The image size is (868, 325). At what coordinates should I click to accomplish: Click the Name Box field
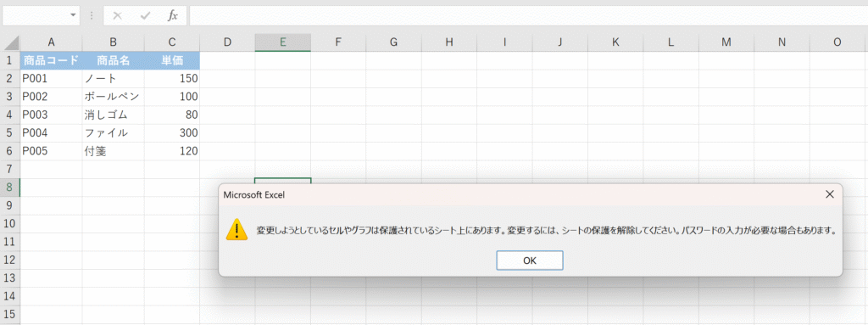[x=36, y=15]
